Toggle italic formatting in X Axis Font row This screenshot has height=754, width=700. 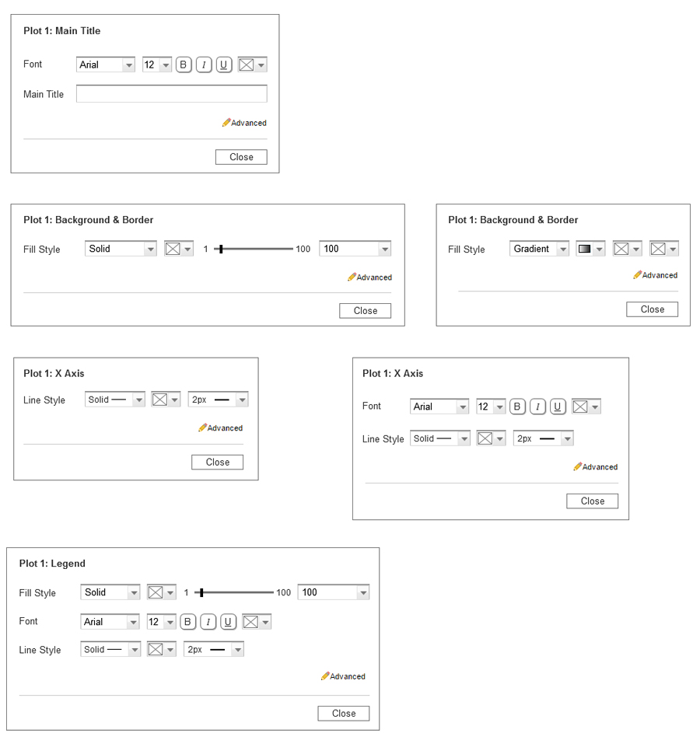click(537, 406)
